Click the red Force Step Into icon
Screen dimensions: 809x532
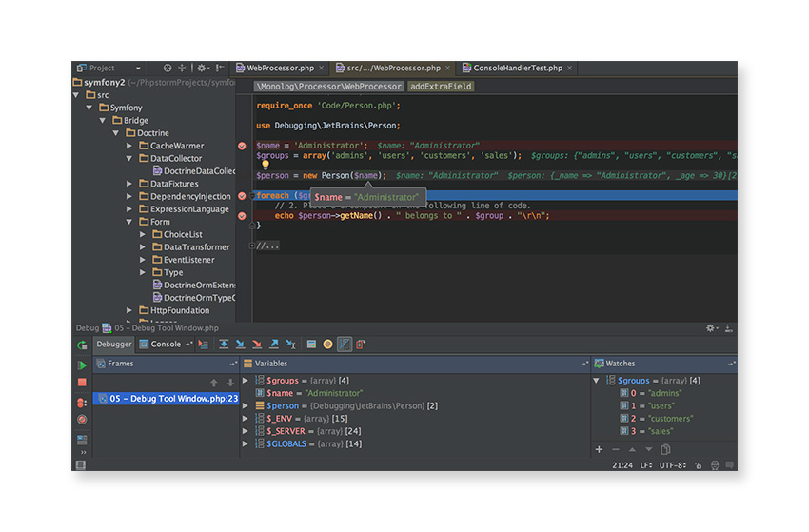(x=257, y=345)
